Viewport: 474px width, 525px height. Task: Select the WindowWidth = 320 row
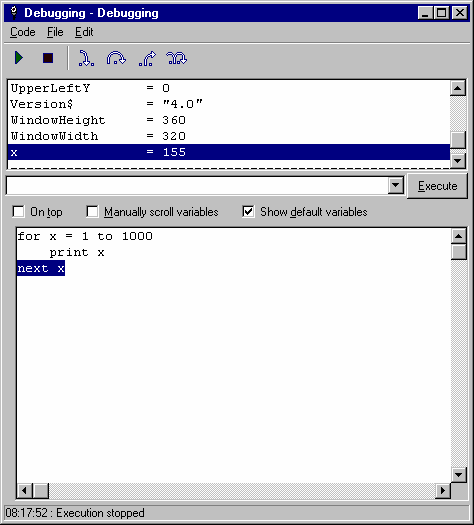click(x=229, y=136)
